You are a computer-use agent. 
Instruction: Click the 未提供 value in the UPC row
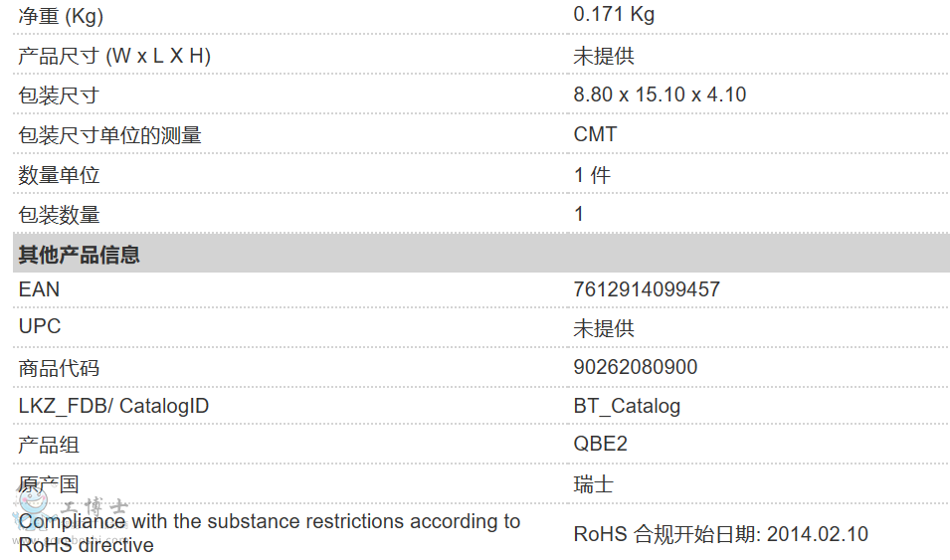pos(604,328)
